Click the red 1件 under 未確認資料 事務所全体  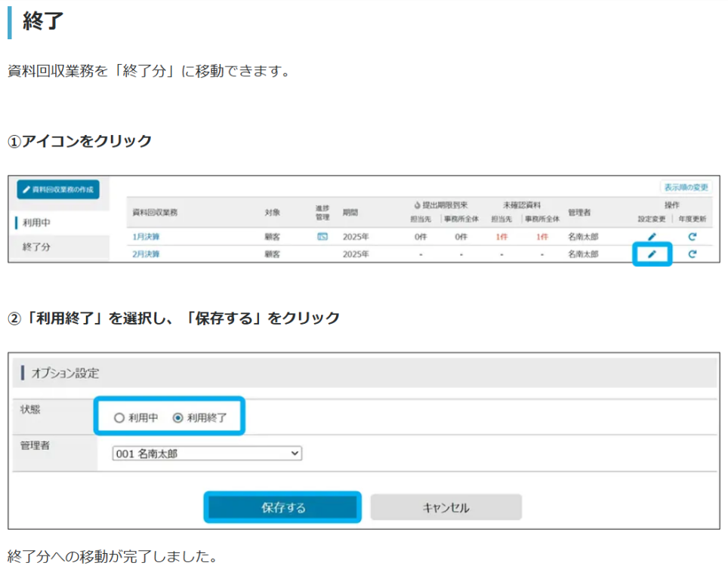pos(541,236)
